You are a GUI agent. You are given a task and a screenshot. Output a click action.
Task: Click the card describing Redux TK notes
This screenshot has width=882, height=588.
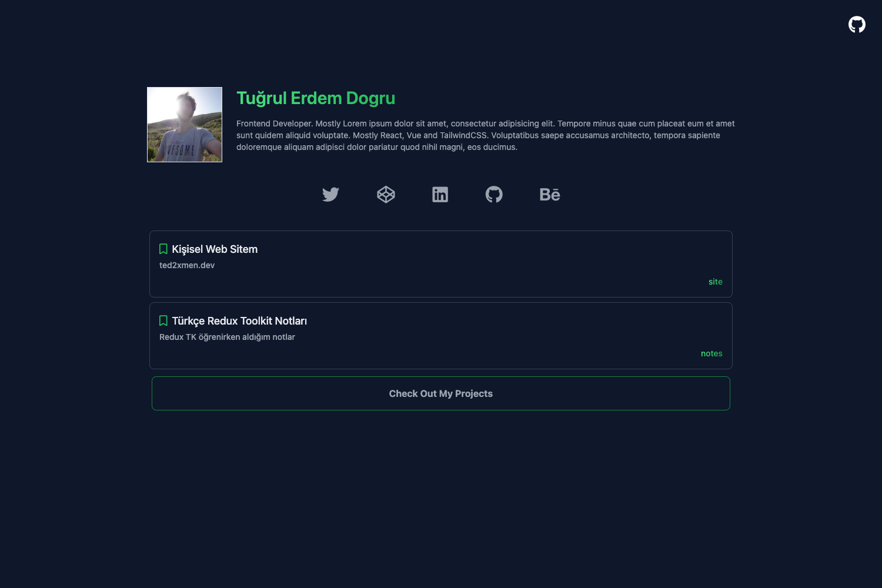[440, 335]
